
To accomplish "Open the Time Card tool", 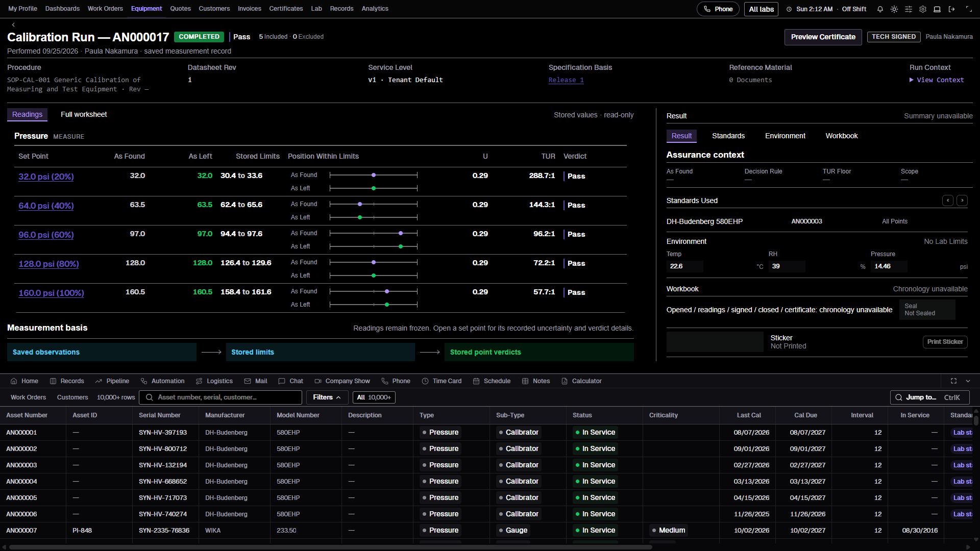I will point(442,381).
